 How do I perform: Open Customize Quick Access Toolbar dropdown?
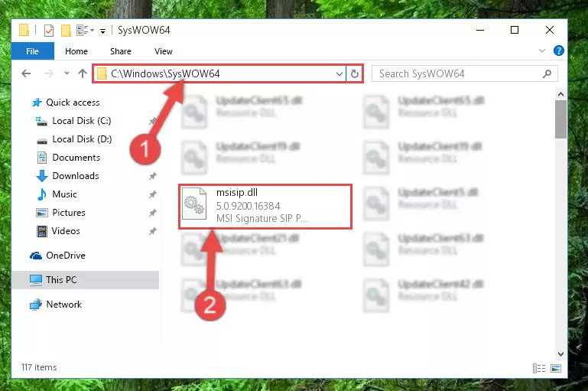point(102,31)
